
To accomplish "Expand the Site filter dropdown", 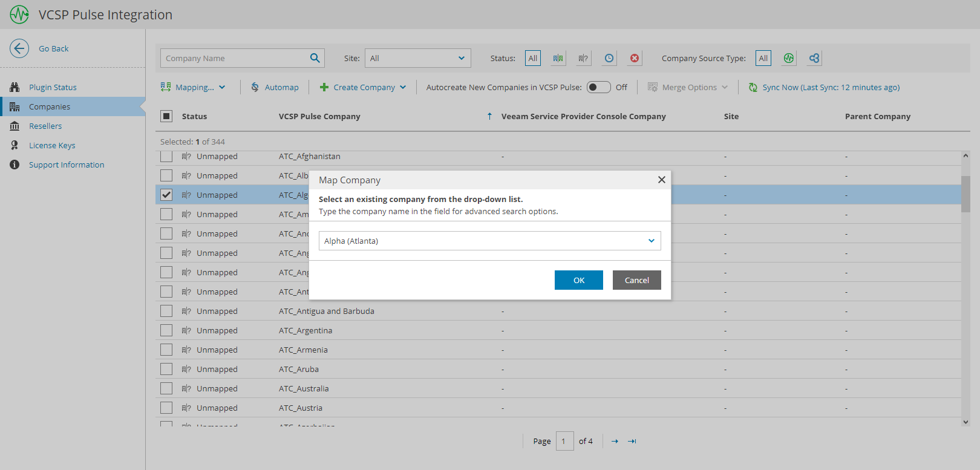I will coord(461,58).
